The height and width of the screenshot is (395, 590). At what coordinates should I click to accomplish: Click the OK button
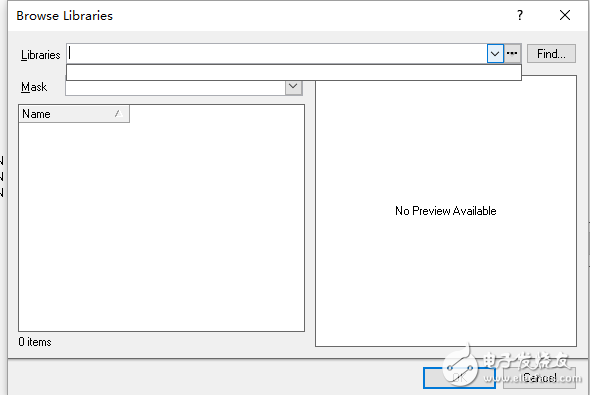point(459,378)
